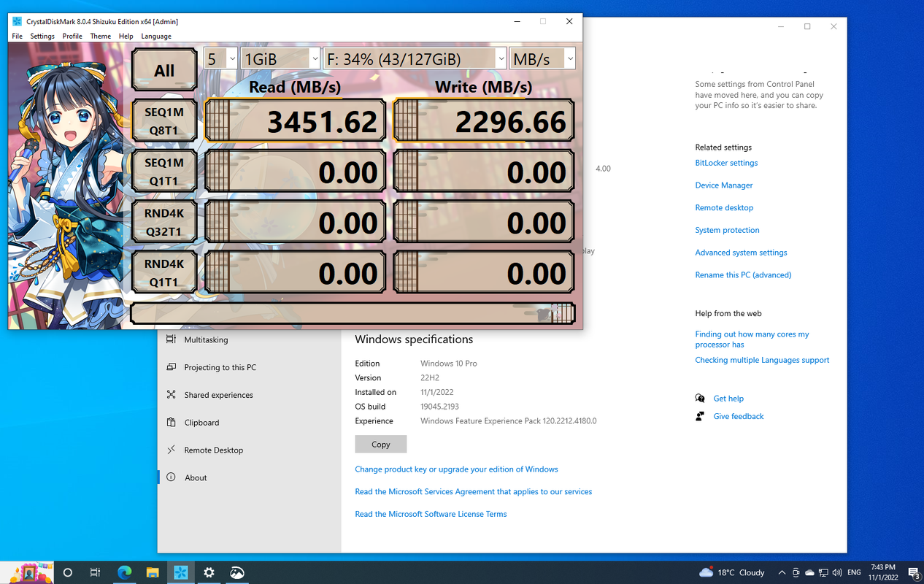Viewport: 924px width, 584px height.
Task: Open the File menu in CrystalDiskMark
Action: 17,36
